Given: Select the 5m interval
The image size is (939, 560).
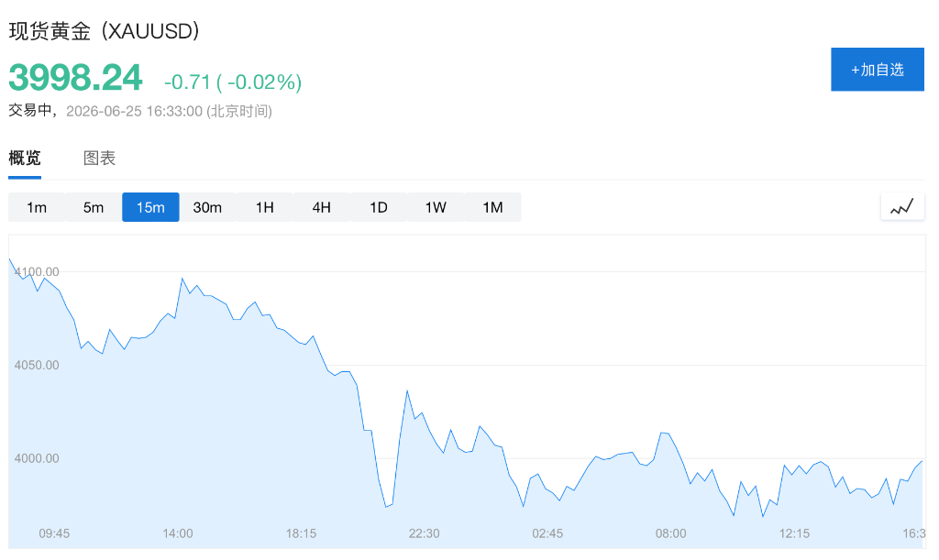Looking at the screenshot, I should click(94, 208).
